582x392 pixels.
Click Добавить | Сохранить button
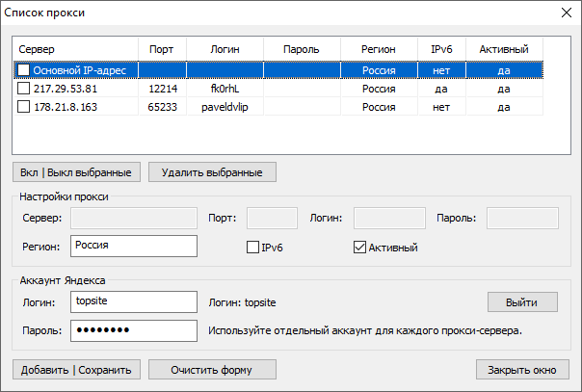coord(77,369)
